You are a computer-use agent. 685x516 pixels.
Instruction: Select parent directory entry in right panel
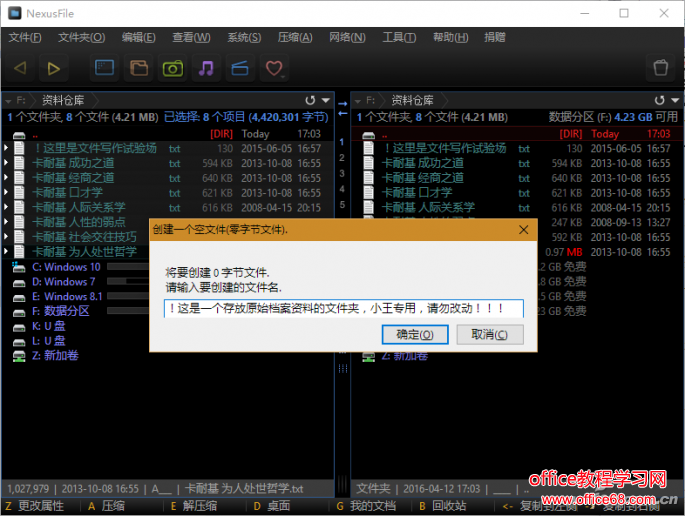pyautogui.click(x=517, y=134)
